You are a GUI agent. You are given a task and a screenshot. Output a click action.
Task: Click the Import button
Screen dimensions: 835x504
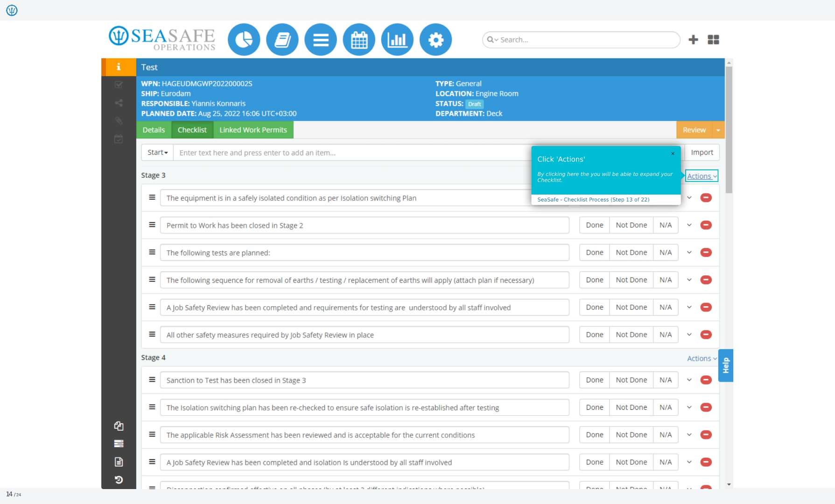click(702, 153)
